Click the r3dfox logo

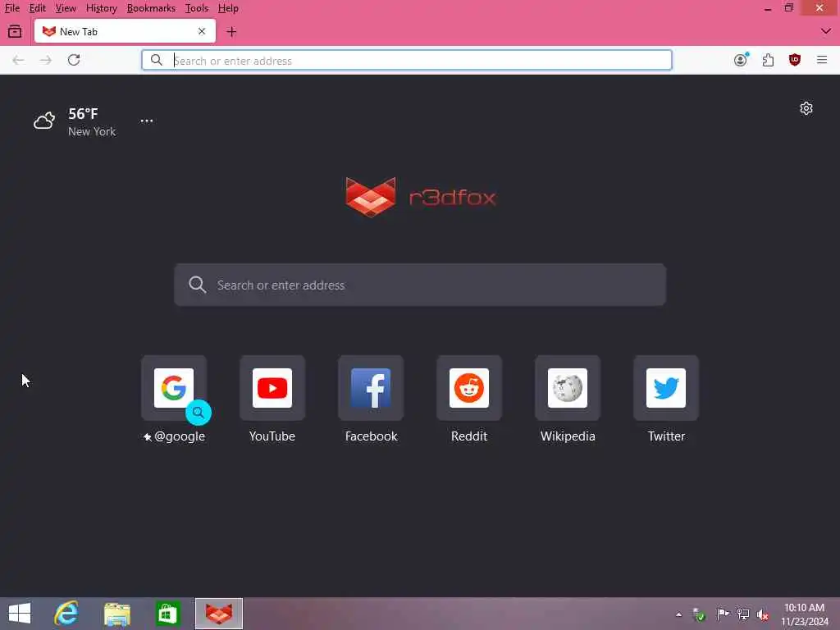(x=421, y=197)
